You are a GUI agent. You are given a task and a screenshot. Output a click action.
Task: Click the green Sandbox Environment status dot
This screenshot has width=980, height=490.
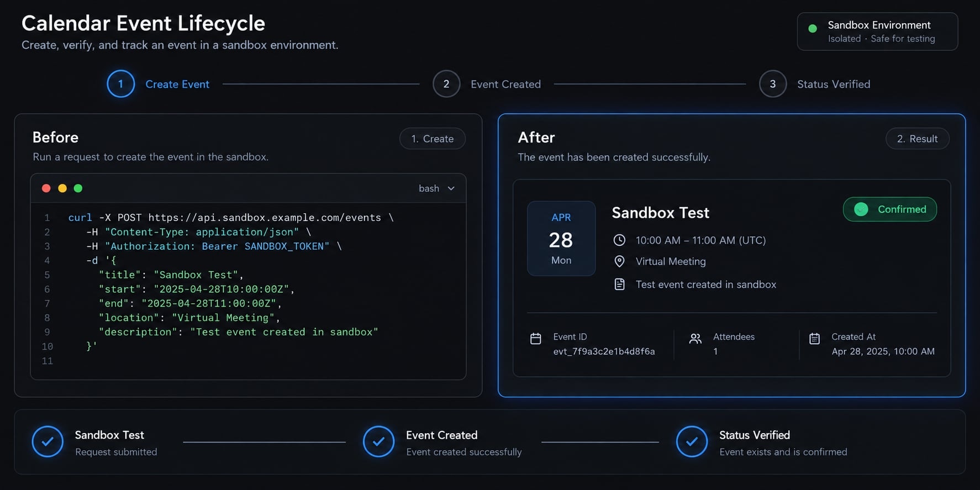pos(813,29)
